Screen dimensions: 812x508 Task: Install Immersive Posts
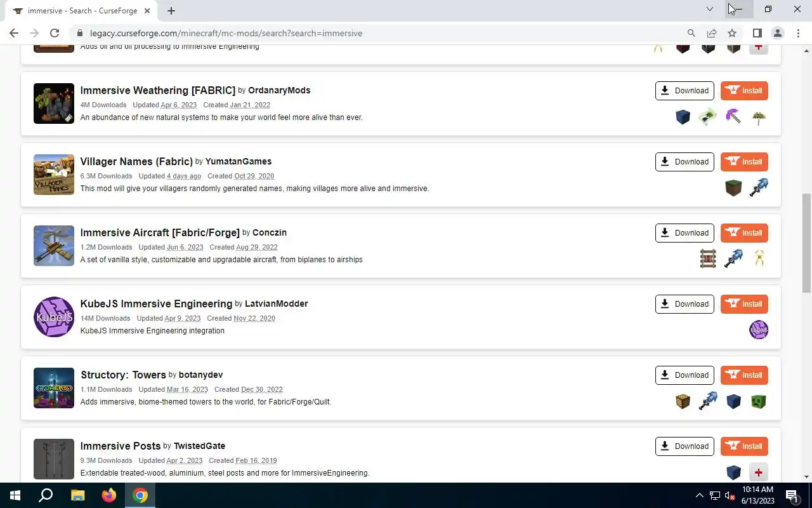tap(744, 446)
